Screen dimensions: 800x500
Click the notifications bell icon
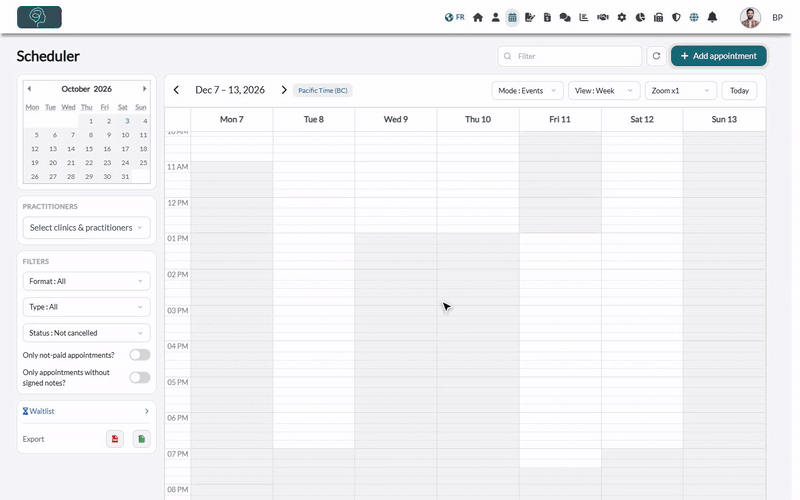tap(712, 17)
